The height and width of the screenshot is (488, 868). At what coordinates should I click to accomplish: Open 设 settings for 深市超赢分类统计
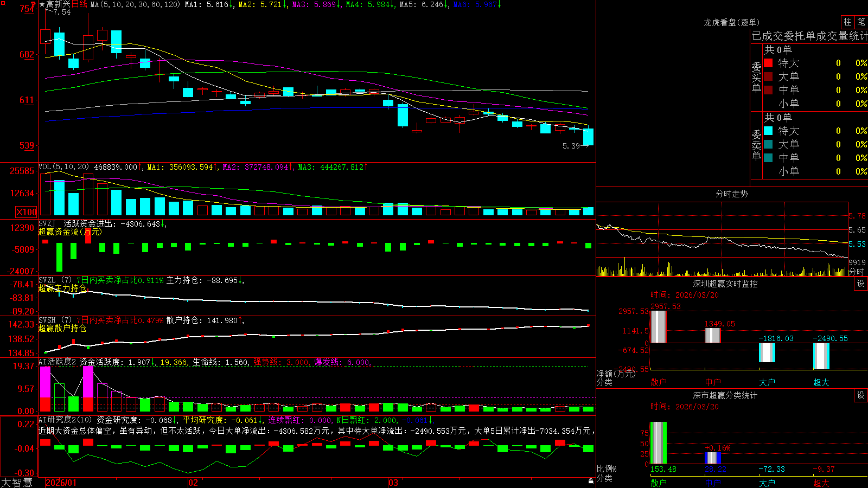coord(861,395)
